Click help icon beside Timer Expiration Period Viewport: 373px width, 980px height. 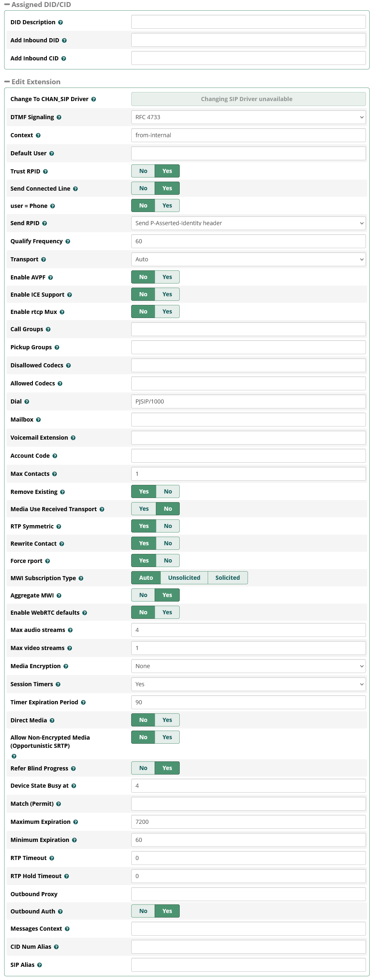(83, 703)
